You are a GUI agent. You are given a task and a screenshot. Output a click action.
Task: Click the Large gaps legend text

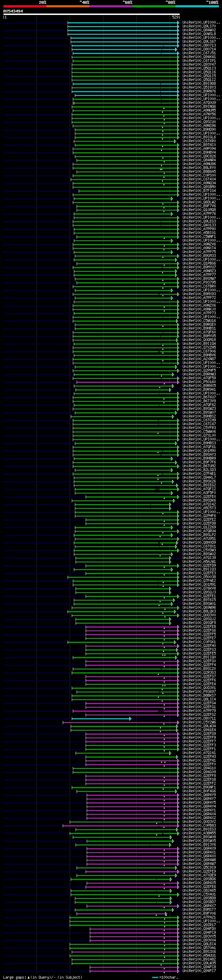(42, 977)
